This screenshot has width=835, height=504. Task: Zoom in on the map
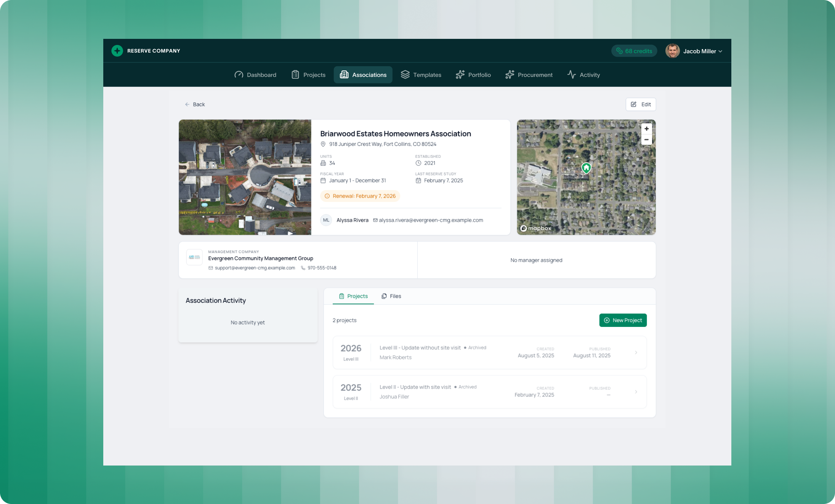646,129
